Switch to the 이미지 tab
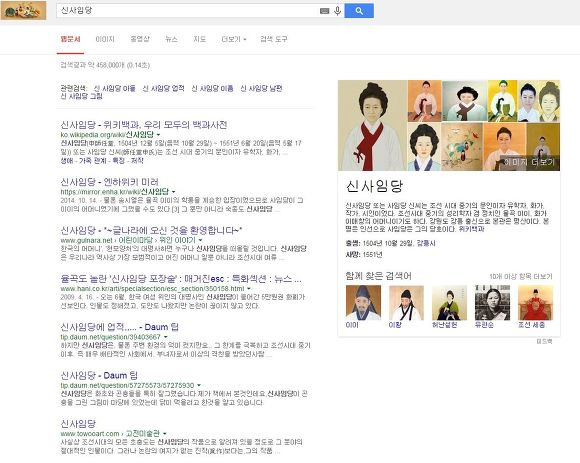The height and width of the screenshot is (463, 580). pyautogui.click(x=105, y=39)
